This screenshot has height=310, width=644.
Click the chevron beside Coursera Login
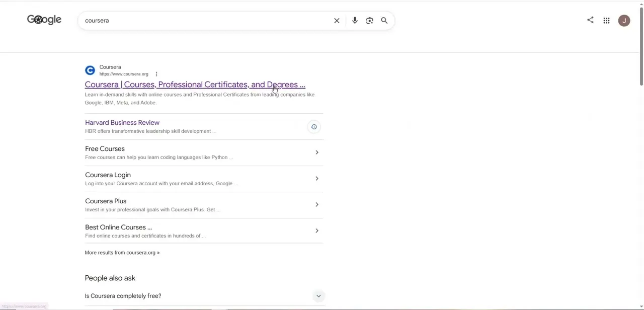coord(317,179)
